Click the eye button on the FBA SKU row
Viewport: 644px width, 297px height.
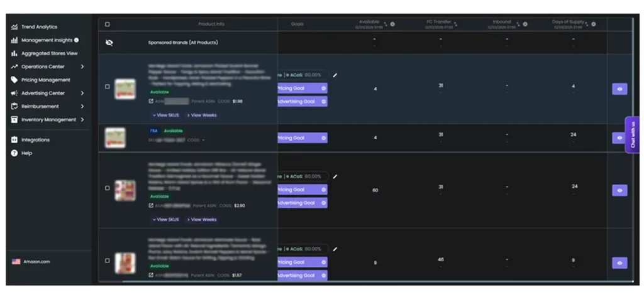pos(619,138)
